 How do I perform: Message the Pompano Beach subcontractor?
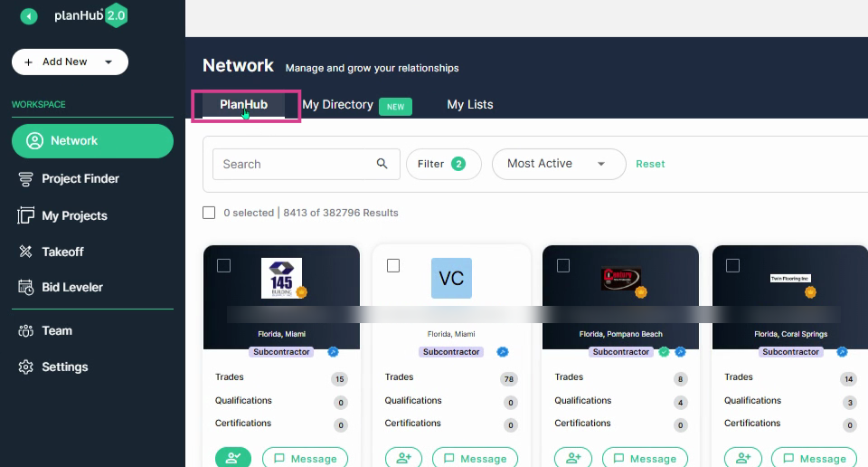click(x=645, y=458)
